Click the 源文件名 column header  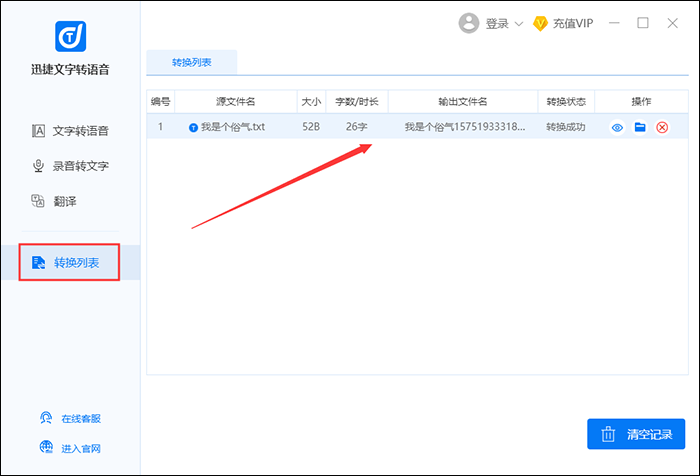(236, 101)
